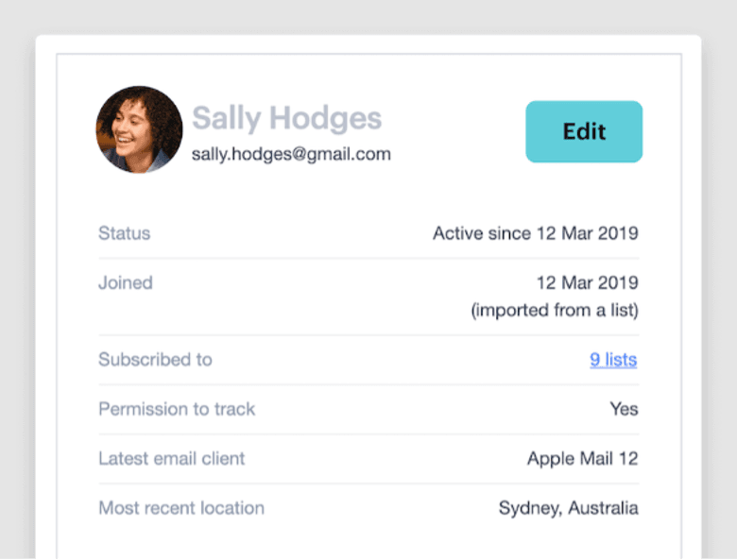737x560 pixels.
Task: Click the Joined field label
Action: [125, 282]
